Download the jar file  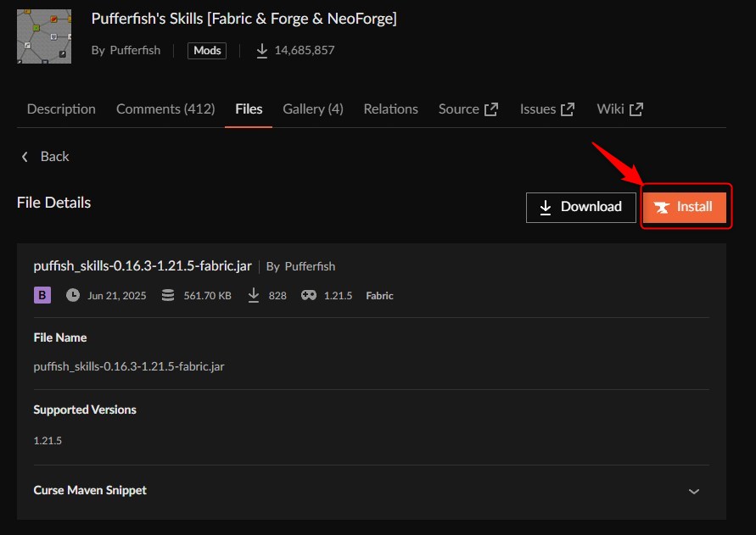(581, 207)
